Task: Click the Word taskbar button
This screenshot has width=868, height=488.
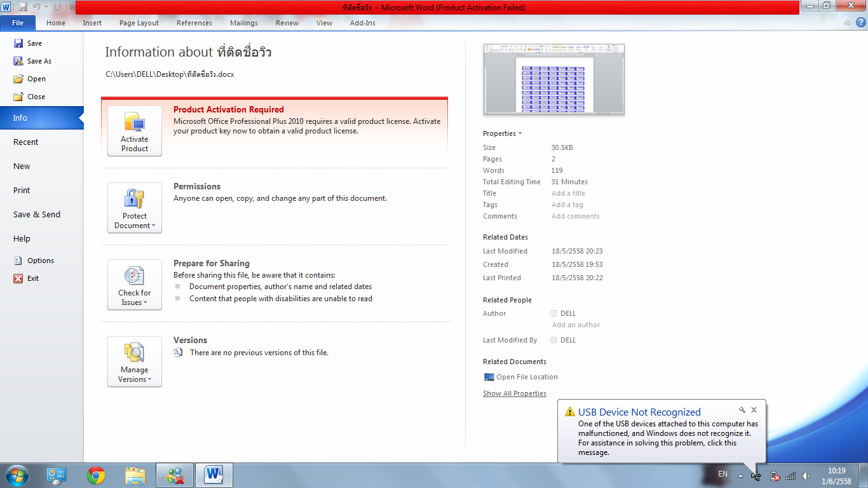Action: coord(214,475)
